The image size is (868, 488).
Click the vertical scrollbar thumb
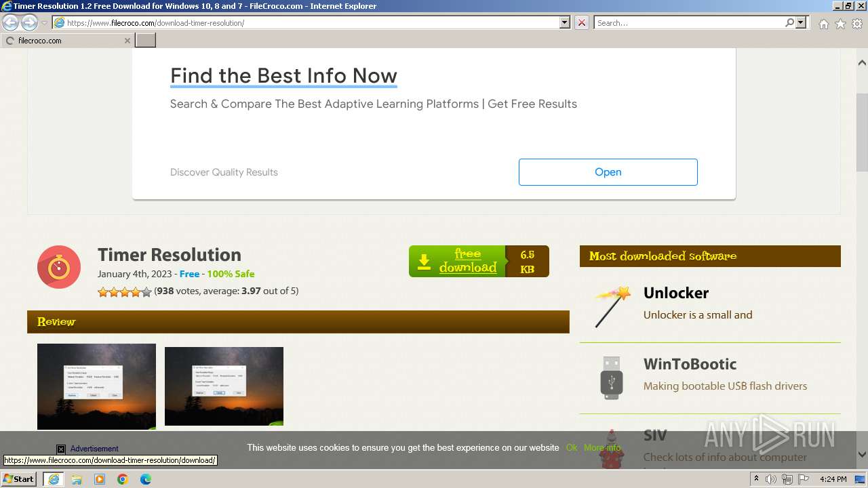click(862, 132)
